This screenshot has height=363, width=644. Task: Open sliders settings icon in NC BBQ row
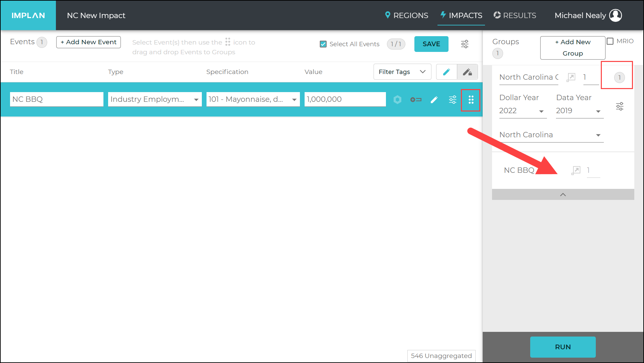[453, 99]
